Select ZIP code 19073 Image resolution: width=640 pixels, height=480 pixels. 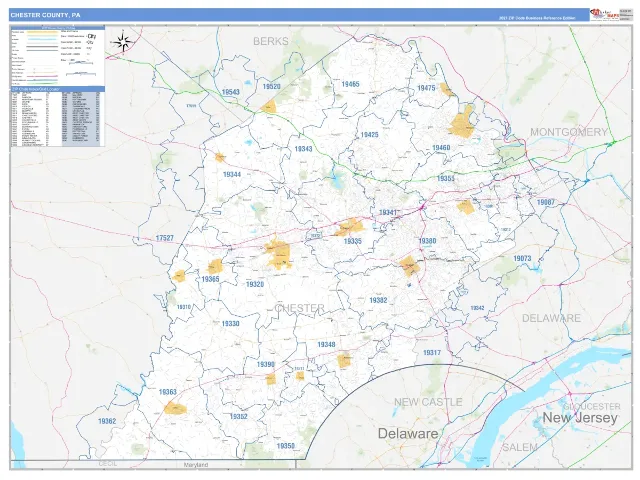coord(522,258)
